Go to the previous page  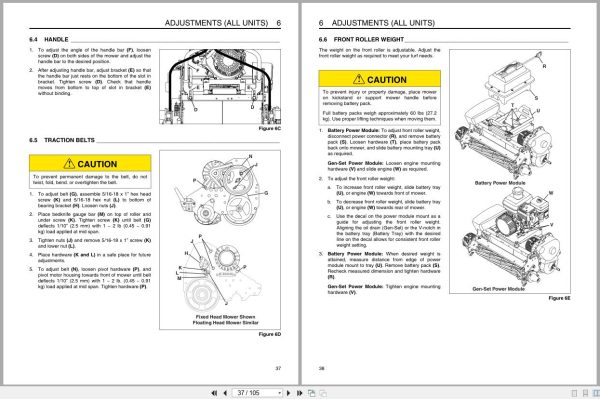point(225,393)
